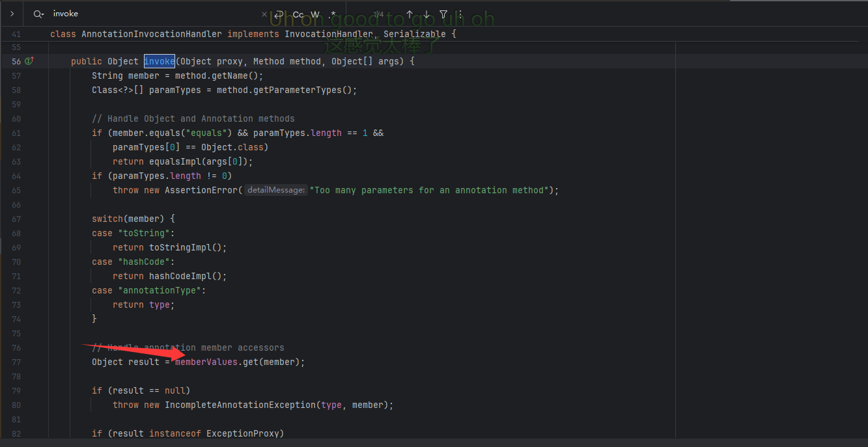Toggle whole Words (W) matching
Viewport: 868px width, 447px height.
[x=315, y=14]
